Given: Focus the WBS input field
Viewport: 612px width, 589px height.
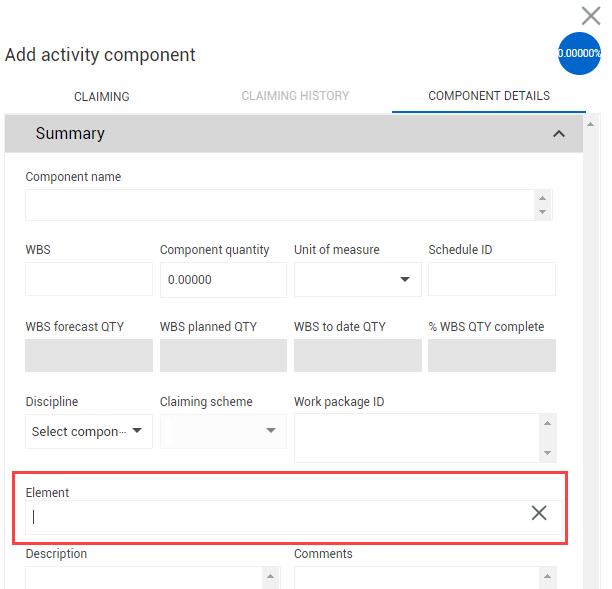Looking at the screenshot, I should tap(88, 280).
